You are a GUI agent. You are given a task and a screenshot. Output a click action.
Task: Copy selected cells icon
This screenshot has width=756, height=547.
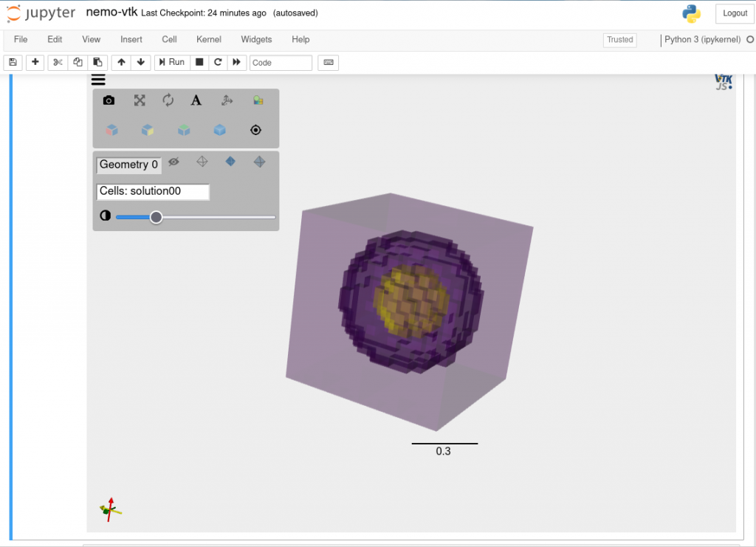(78, 62)
